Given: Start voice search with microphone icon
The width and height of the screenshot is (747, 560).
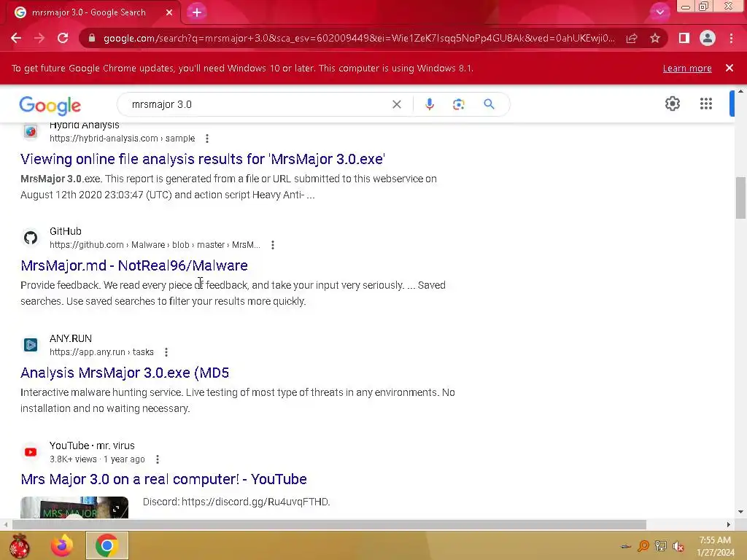Looking at the screenshot, I should [x=429, y=104].
